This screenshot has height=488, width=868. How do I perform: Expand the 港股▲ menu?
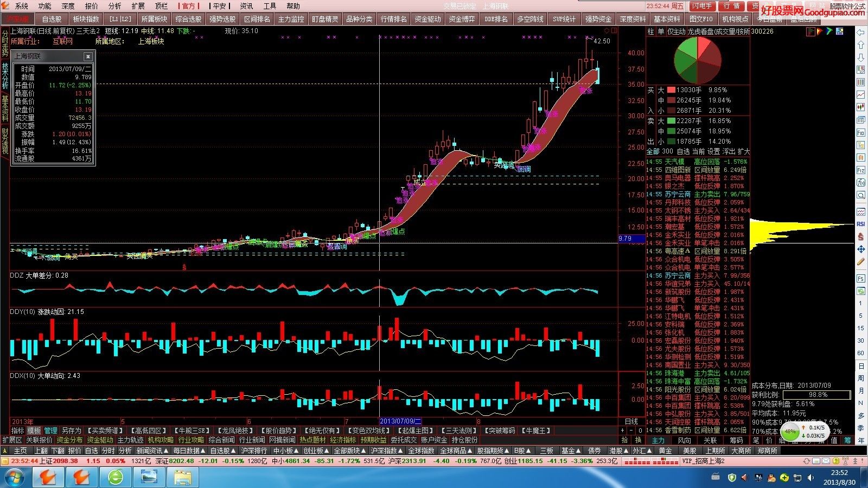(619, 451)
